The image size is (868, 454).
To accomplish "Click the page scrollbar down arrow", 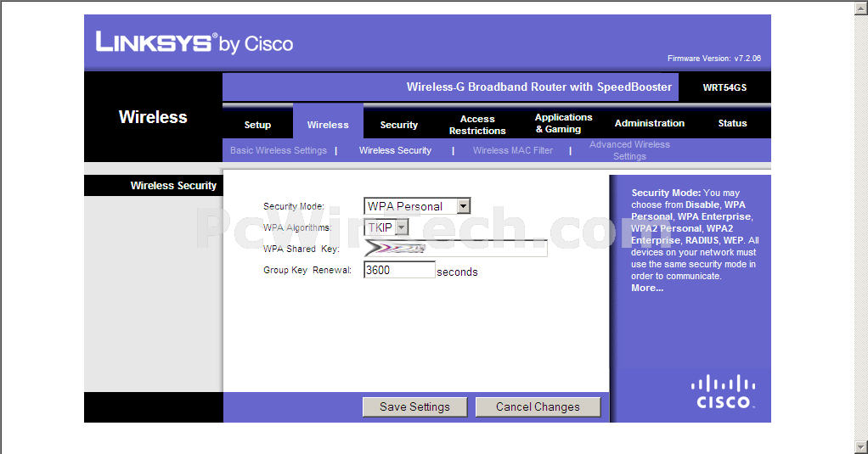I will tap(861, 447).
